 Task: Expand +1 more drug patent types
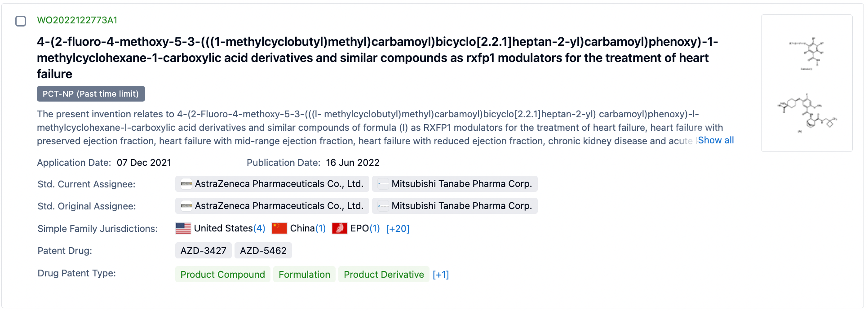440,275
